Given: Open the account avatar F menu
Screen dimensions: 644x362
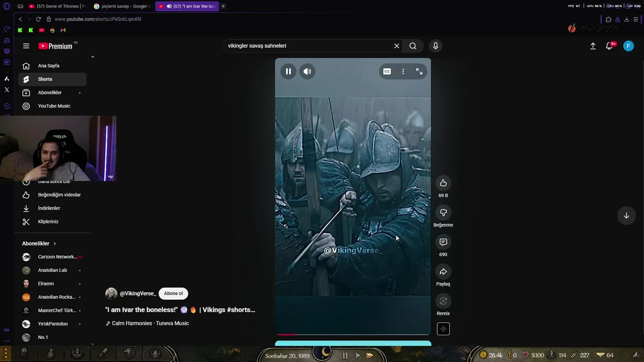Looking at the screenshot, I should pyautogui.click(x=628, y=46).
